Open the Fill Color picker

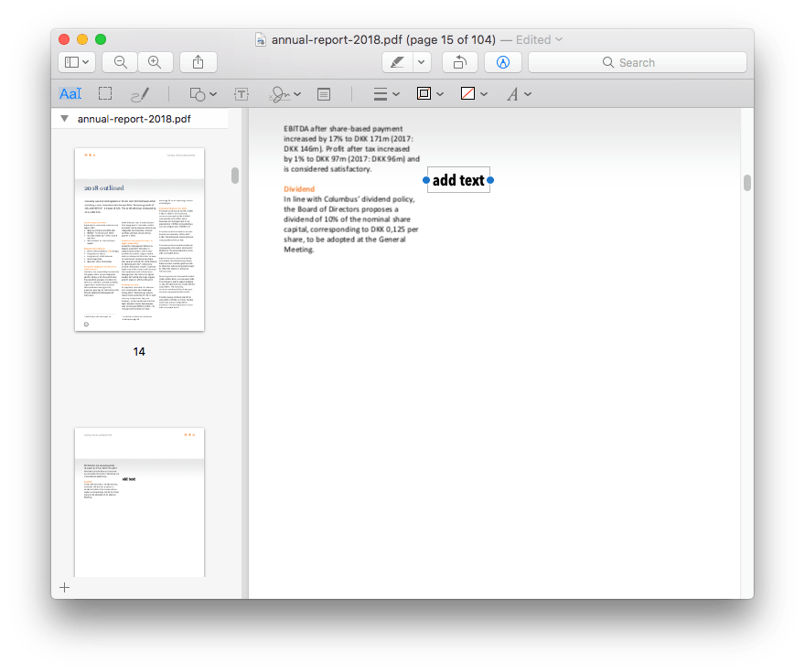[473, 94]
